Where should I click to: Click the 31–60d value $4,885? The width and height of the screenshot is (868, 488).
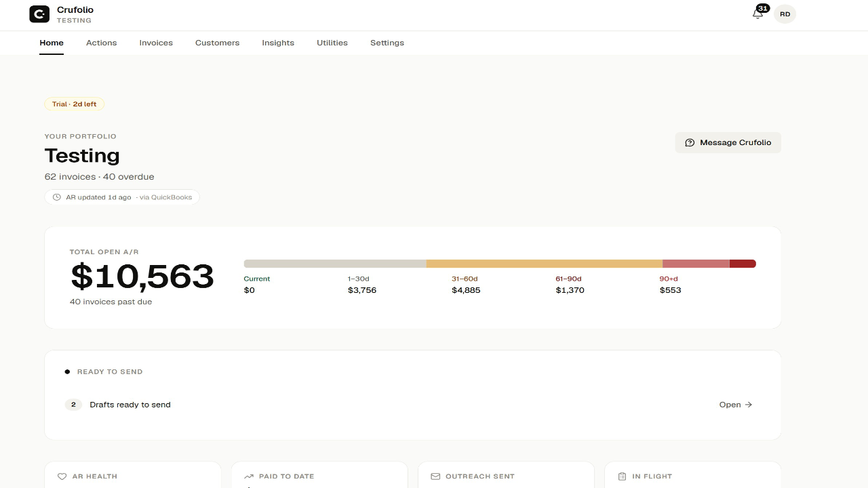[466, 290]
